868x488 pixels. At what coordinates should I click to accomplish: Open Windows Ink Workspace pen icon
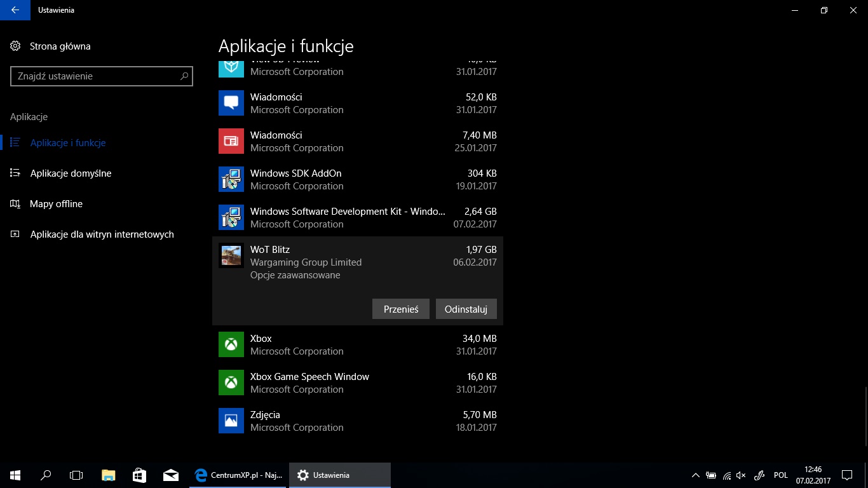tap(759, 475)
